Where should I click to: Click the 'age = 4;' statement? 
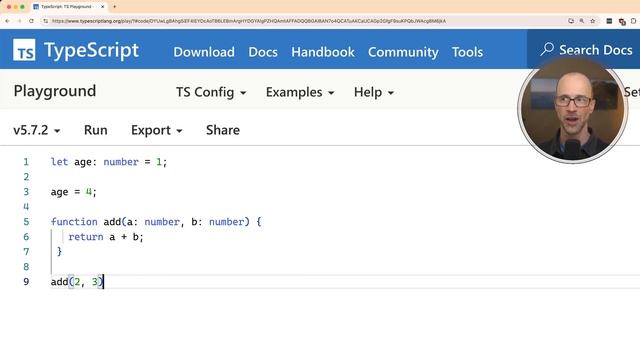73,192
